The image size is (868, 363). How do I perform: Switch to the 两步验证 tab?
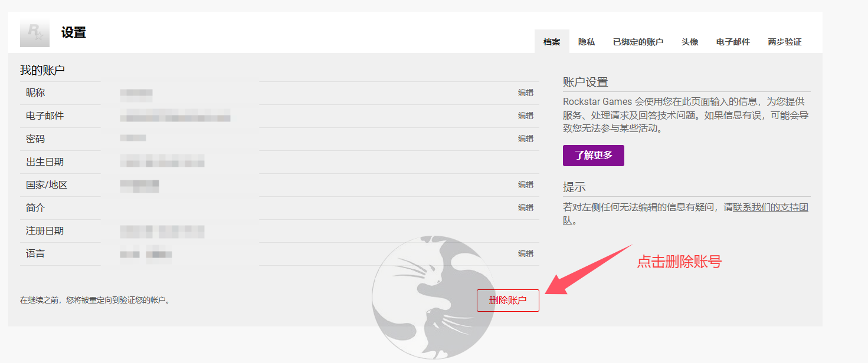coord(784,42)
